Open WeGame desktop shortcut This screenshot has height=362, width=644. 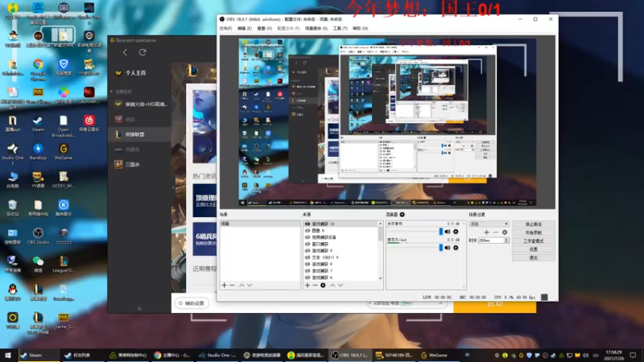(x=64, y=152)
